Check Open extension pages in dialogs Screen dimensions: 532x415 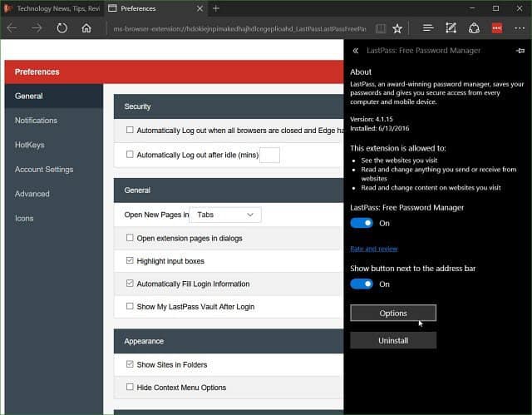(x=130, y=238)
